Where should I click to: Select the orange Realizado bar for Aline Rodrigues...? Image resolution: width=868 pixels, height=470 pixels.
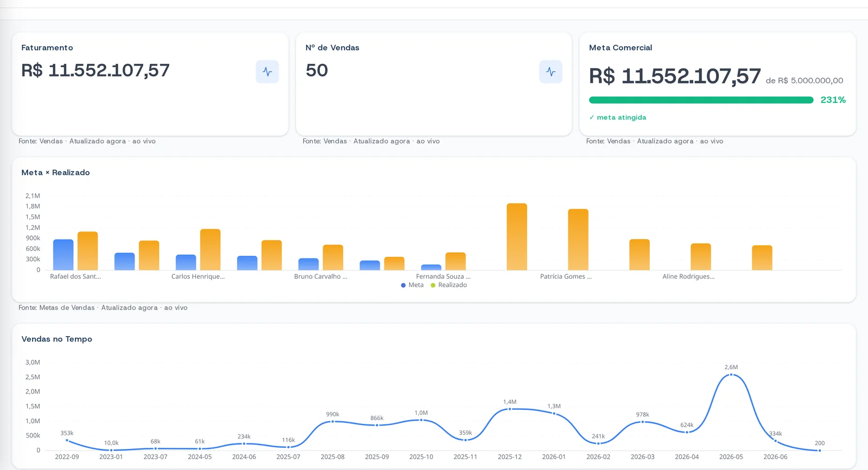point(701,257)
